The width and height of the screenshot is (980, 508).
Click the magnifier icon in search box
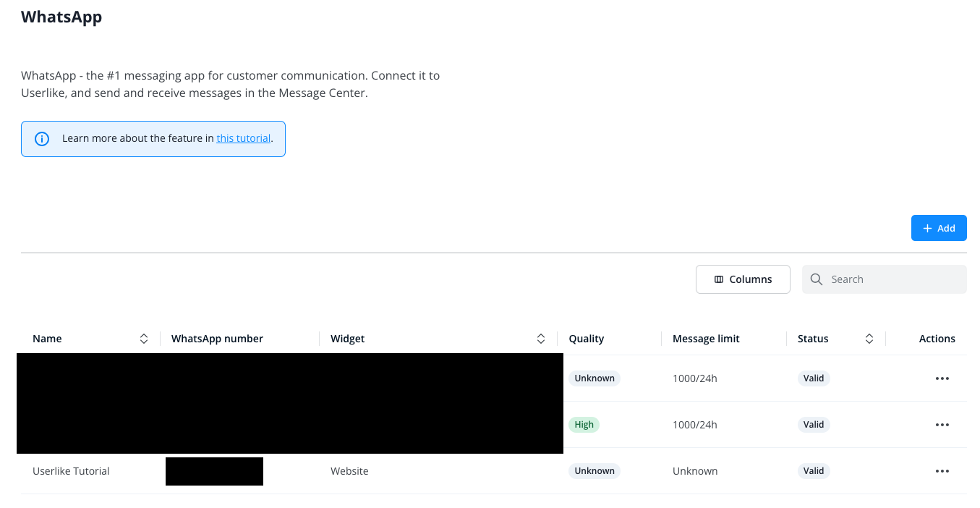pyautogui.click(x=817, y=279)
